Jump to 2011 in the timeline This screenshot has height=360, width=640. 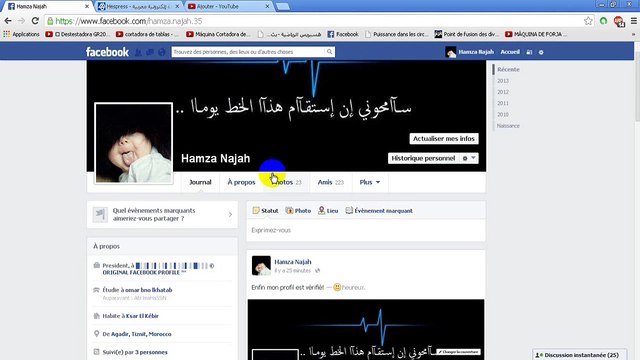point(503,103)
